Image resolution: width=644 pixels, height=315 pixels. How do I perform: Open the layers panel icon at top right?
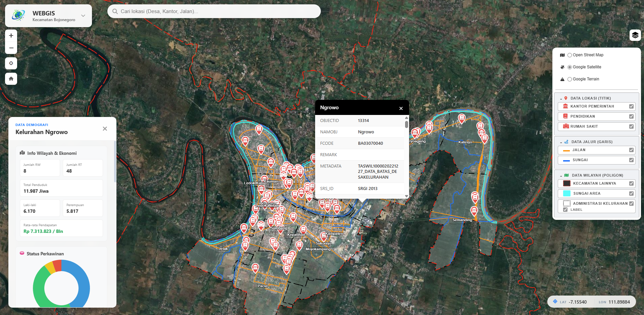coord(635,35)
